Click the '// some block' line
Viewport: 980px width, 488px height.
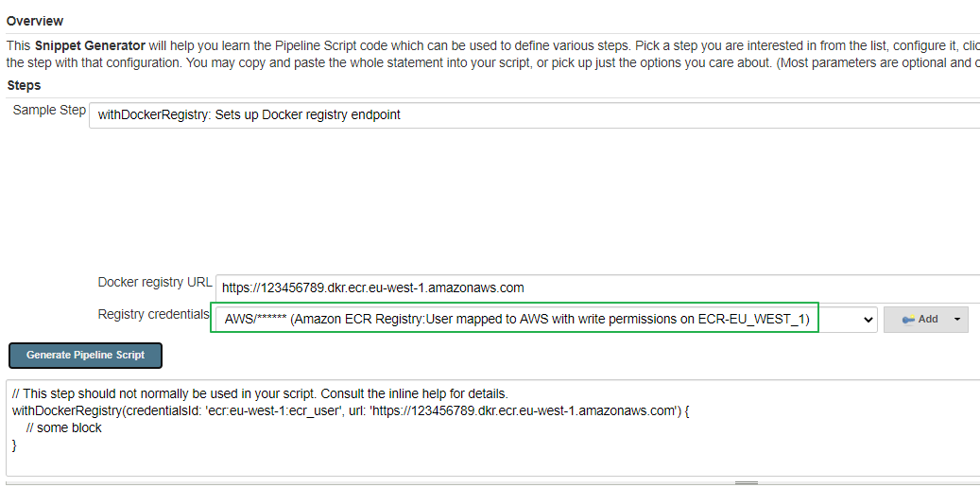(63, 428)
